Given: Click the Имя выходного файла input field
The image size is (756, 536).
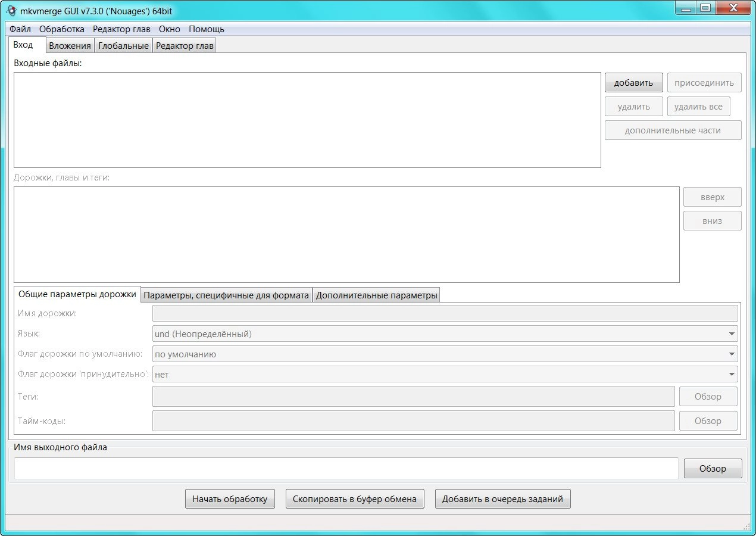Looking at the screenshot, I should point(346,468).
